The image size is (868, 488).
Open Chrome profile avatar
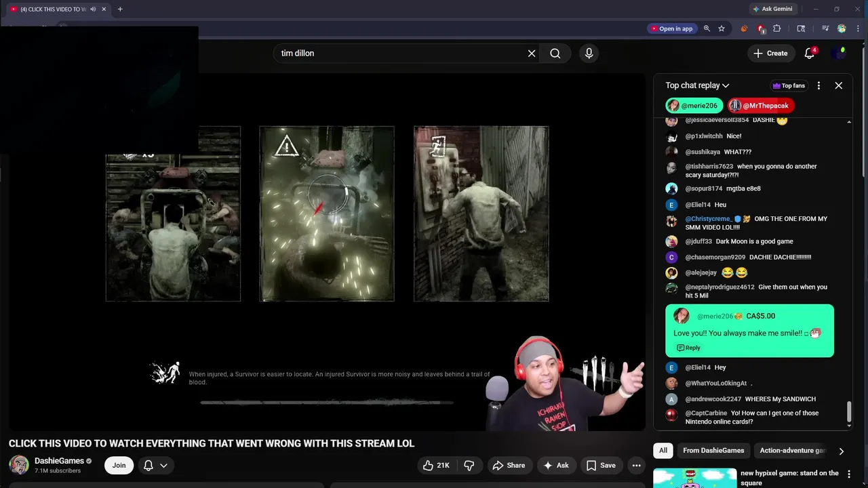(x=842, y=28)
